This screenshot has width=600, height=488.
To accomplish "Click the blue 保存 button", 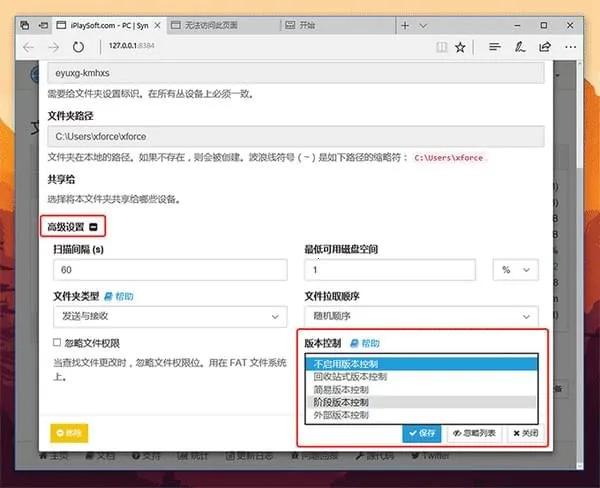I will tap(424, 433).
